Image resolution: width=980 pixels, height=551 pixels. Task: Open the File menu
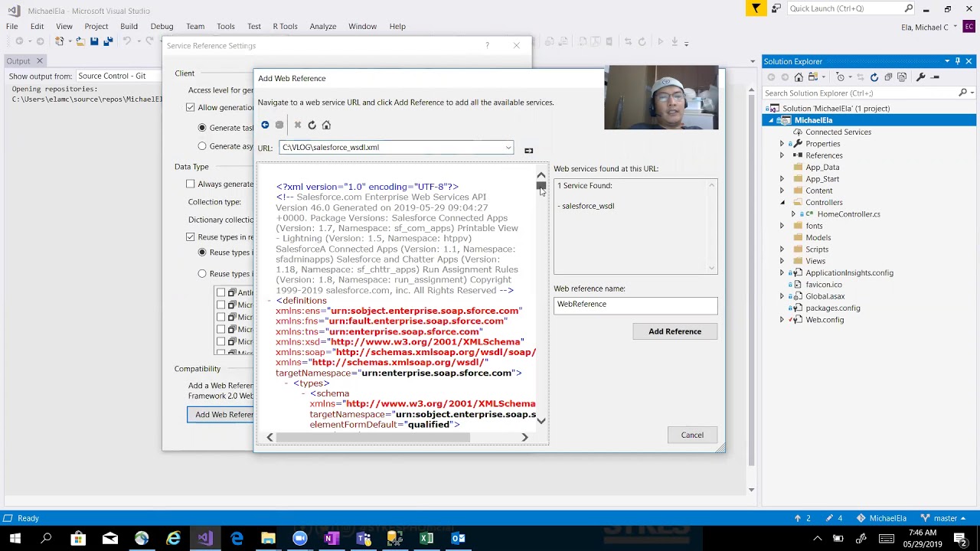12,26
